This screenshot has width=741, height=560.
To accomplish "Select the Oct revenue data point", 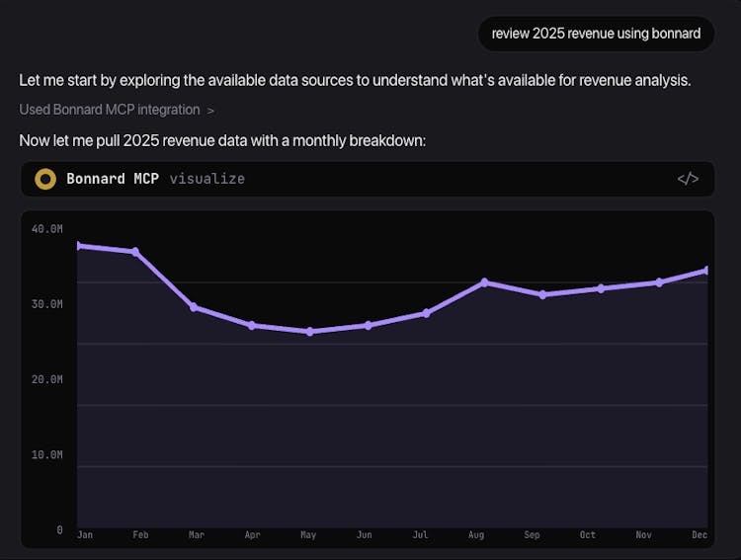I will click(x=601, y=288).
